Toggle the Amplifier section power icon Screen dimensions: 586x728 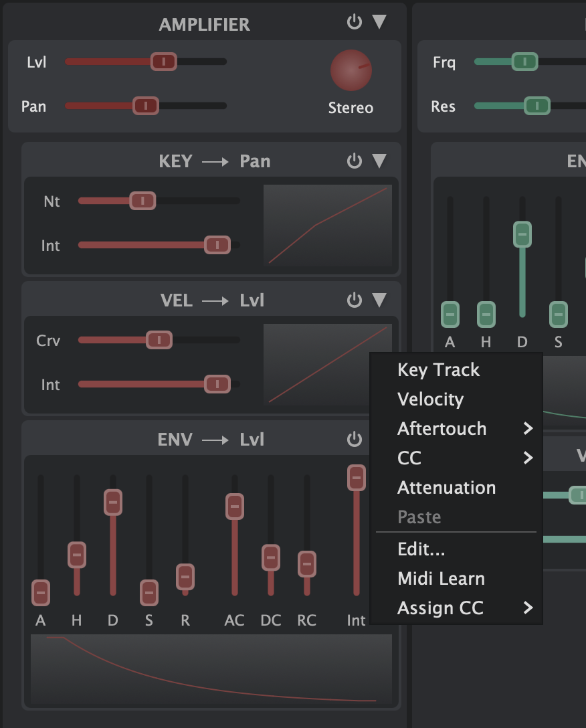pyautogui.click(x=354, y=22)
